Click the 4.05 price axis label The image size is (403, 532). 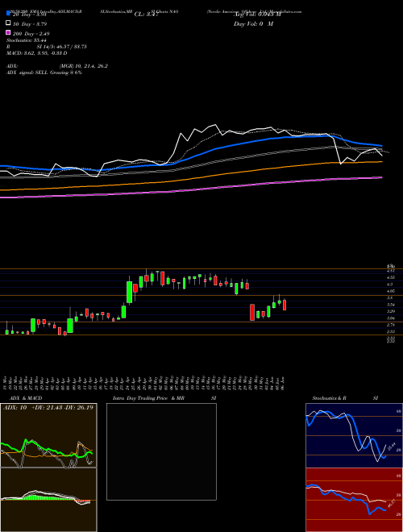(391, 291)
